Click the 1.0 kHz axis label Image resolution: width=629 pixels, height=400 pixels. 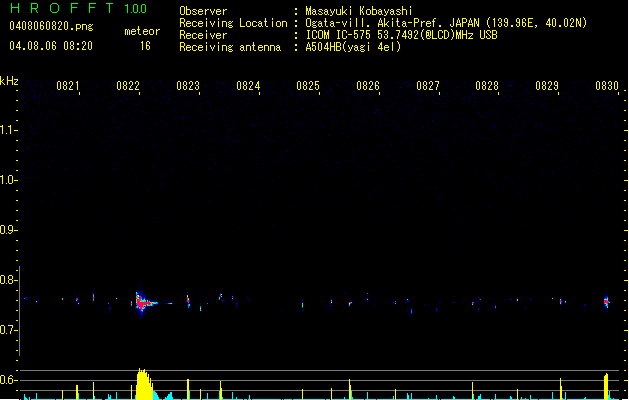[7, 180]
